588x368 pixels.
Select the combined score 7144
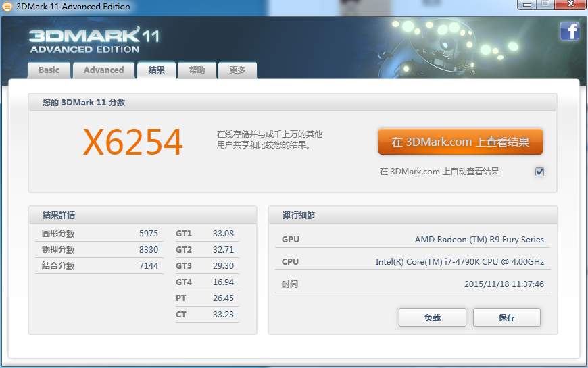(x=149, y=265)
